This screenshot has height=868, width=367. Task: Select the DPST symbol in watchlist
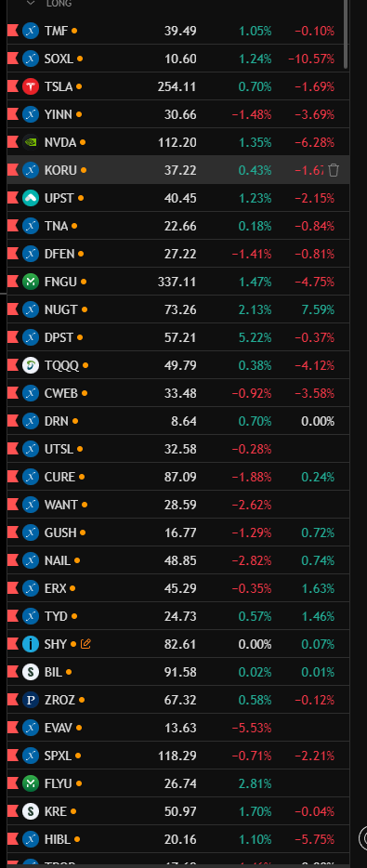tap(59, 337)
